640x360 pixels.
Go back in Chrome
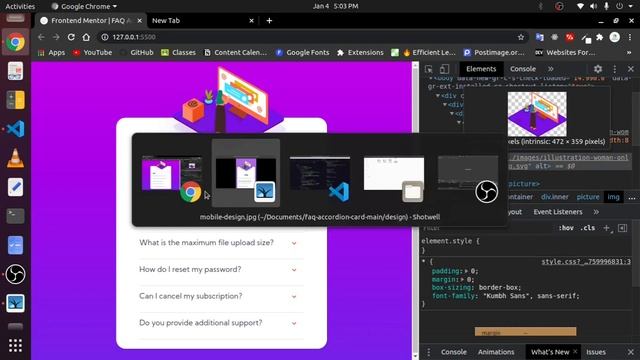click(x=41, y=37)
